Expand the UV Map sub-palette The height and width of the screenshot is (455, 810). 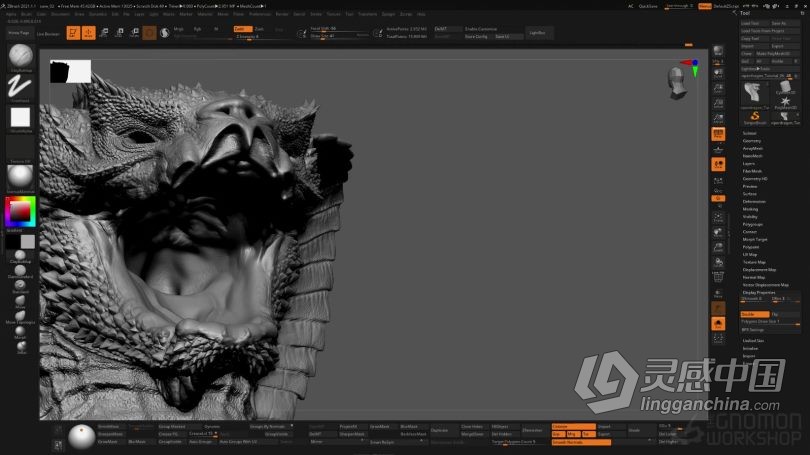[750, 255]
